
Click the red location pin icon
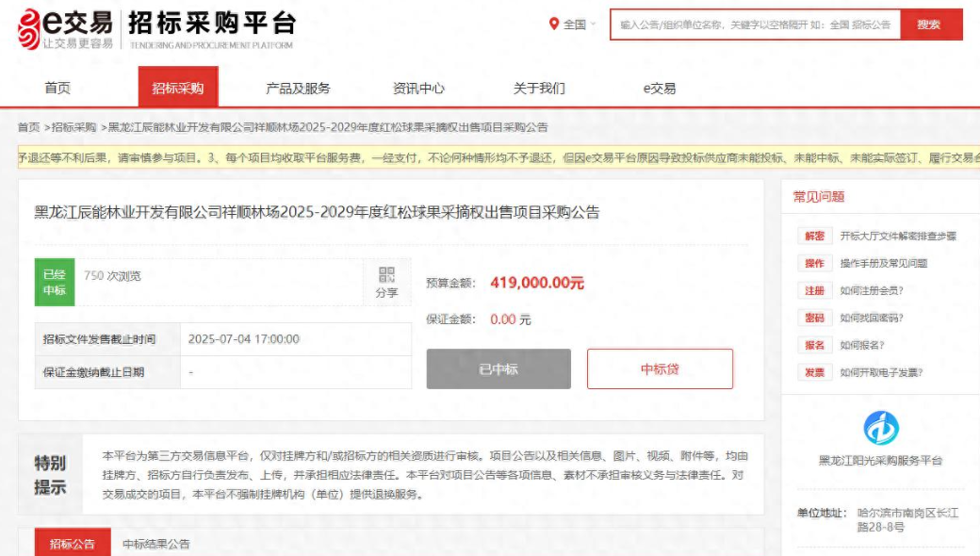point(553,25)
